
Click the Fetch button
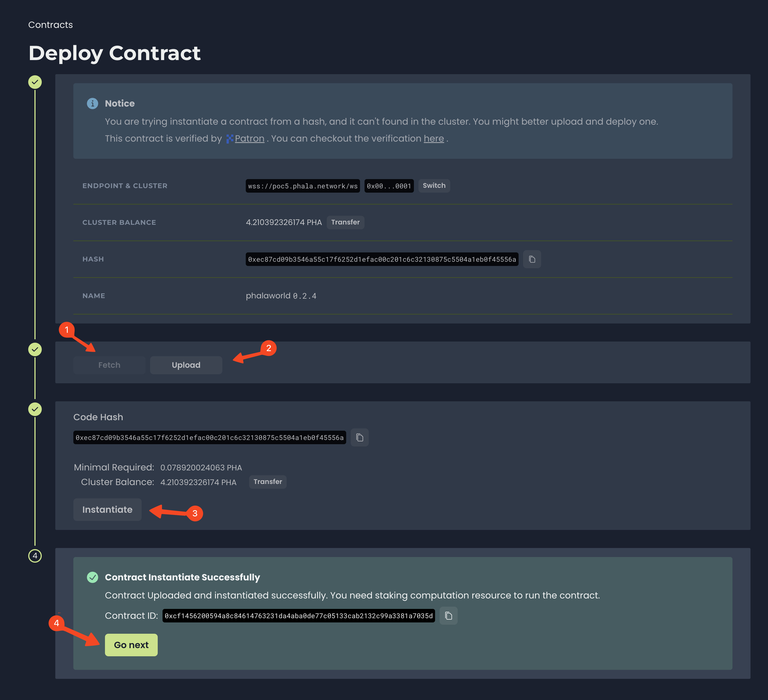coord(109,365)
